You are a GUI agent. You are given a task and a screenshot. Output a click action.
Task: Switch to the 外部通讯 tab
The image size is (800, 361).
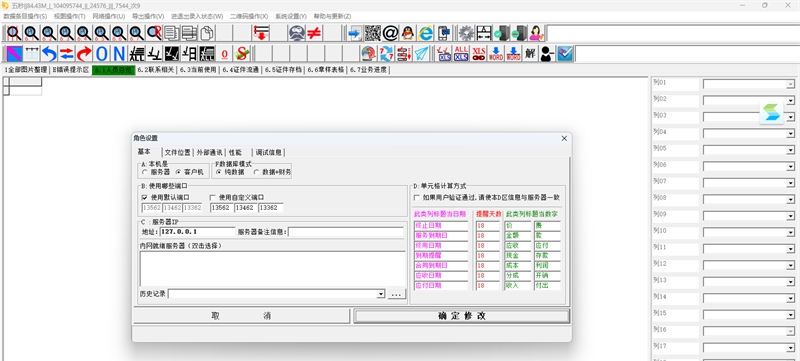click(209, 152)
